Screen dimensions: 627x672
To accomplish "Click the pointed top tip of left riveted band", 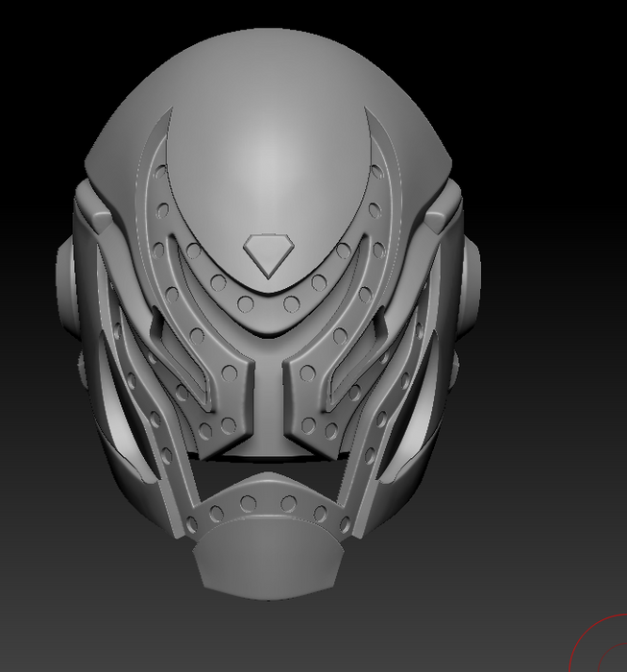I will (x=169, y=114).
